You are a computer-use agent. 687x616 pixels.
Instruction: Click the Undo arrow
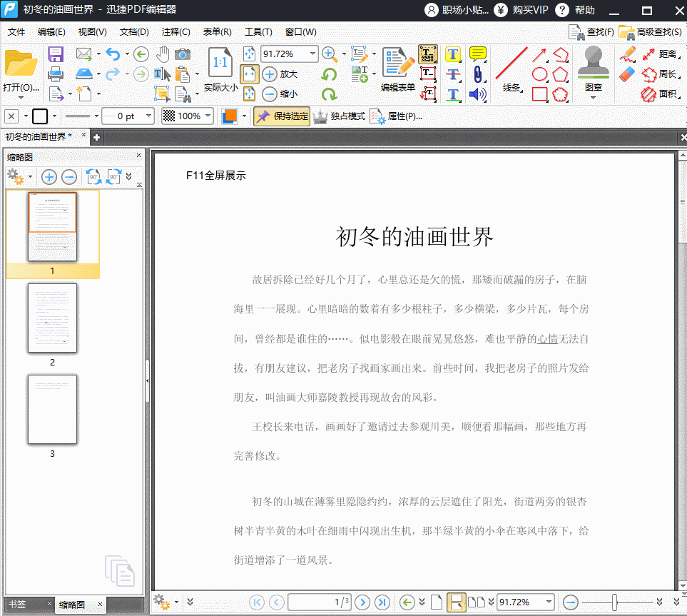(113, 54)
